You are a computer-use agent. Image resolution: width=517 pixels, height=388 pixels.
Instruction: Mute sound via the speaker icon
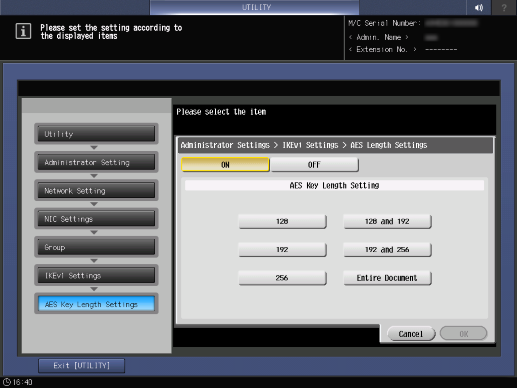[x=479, y=7]
